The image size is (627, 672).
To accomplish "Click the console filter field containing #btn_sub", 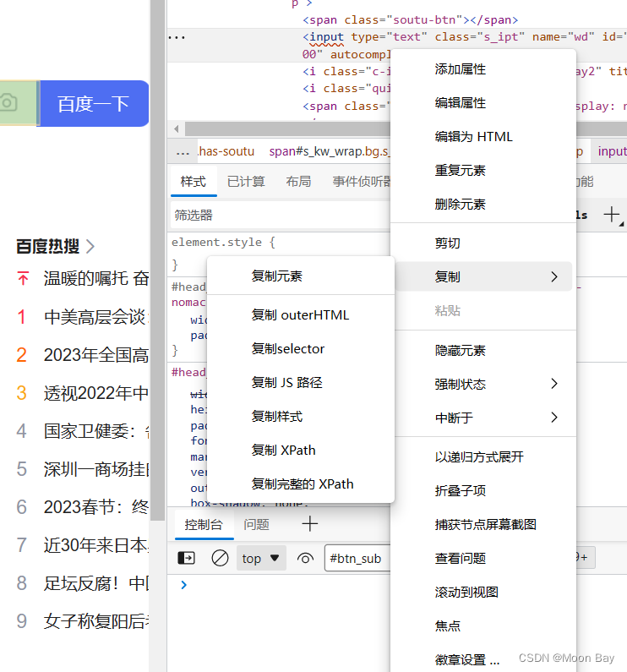I will point(357,559).
